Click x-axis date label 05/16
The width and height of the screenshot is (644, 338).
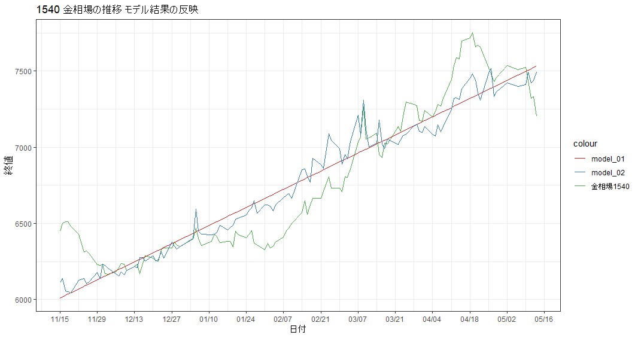(544, 319)
